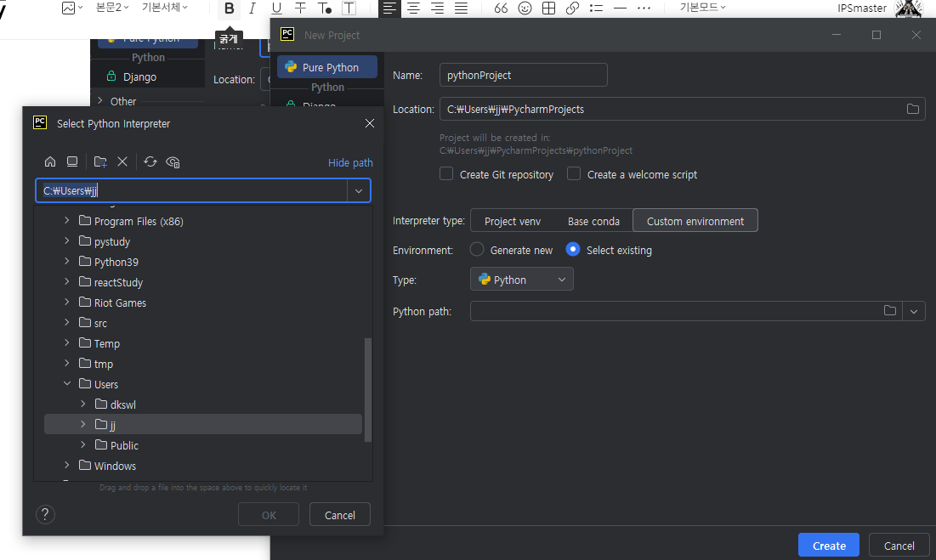Insert a bulleted list

point(596,8)
